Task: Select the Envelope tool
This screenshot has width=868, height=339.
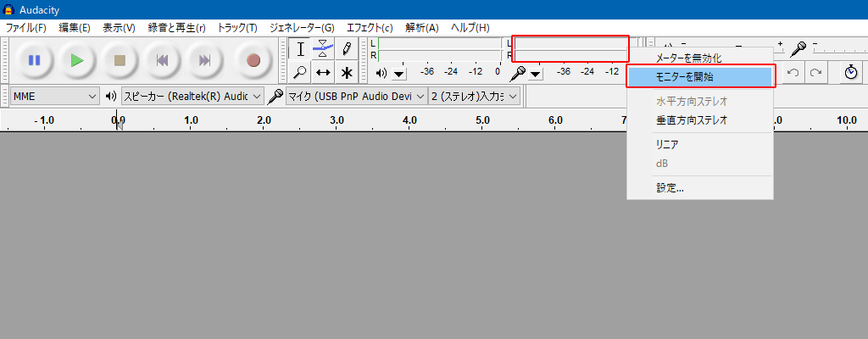Action: click(323, 49)
